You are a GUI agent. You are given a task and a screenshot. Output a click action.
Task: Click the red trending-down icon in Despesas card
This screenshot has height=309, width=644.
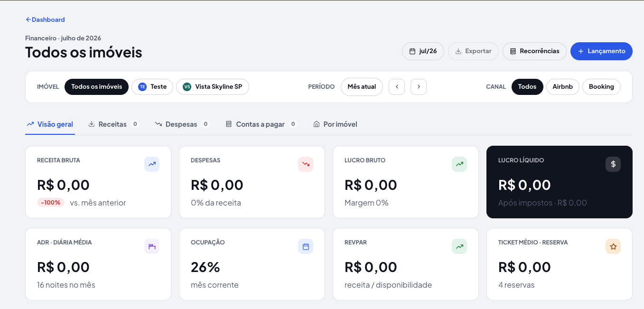306,164
